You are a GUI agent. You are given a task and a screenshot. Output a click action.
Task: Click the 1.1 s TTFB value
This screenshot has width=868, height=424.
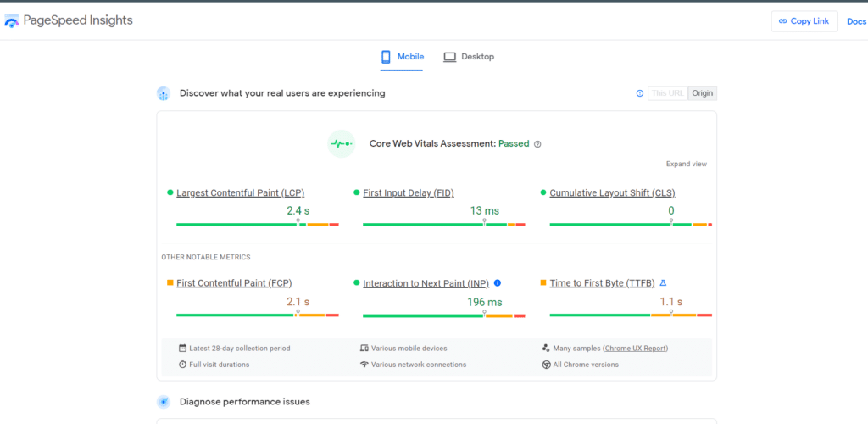(x=671, y=302)
